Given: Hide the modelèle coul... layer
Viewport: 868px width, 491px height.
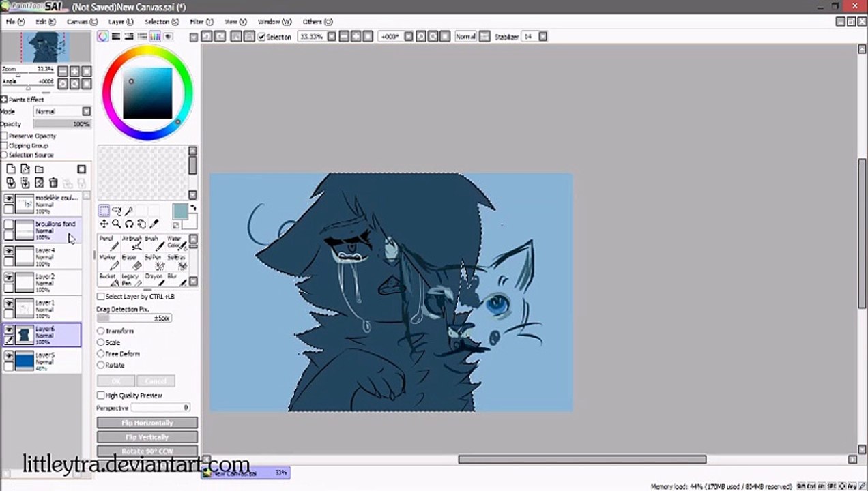Looking at the screenshot, I should click(9, 198).
